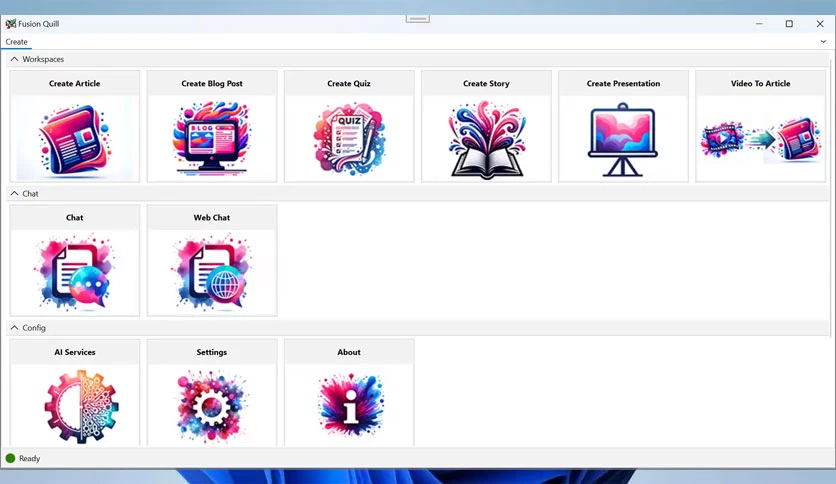Open the Chat bubble document icon
The height and width of the screenshot is (484, 836).
(x=75, y=272)
